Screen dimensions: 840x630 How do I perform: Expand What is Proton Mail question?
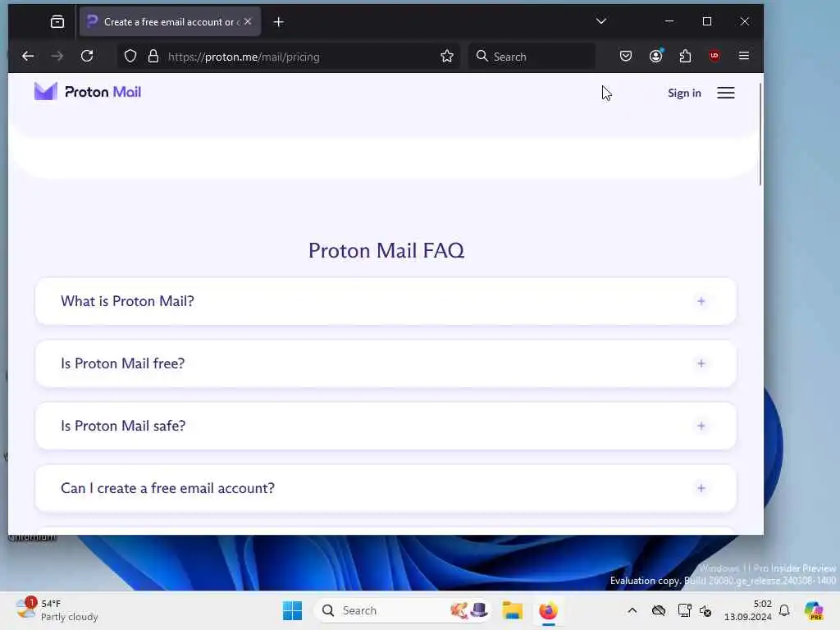tap(386, 301)
